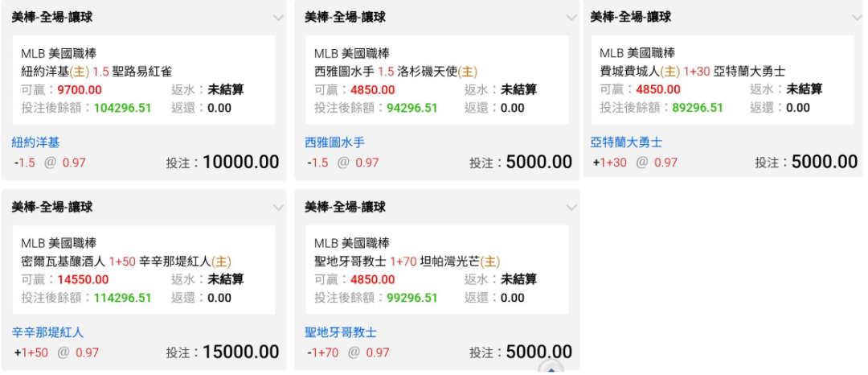The width and height of the screenshot is (868, 375).
Task: Click the +1+30 @ 0.97 odds
Action: click(x=635, y=163)
